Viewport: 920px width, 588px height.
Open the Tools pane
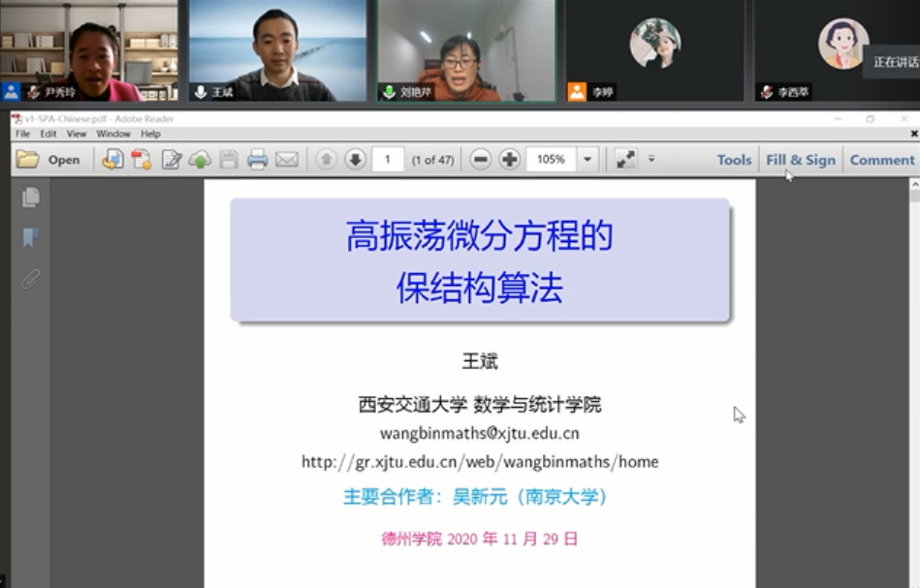click(x=734, y=160)
